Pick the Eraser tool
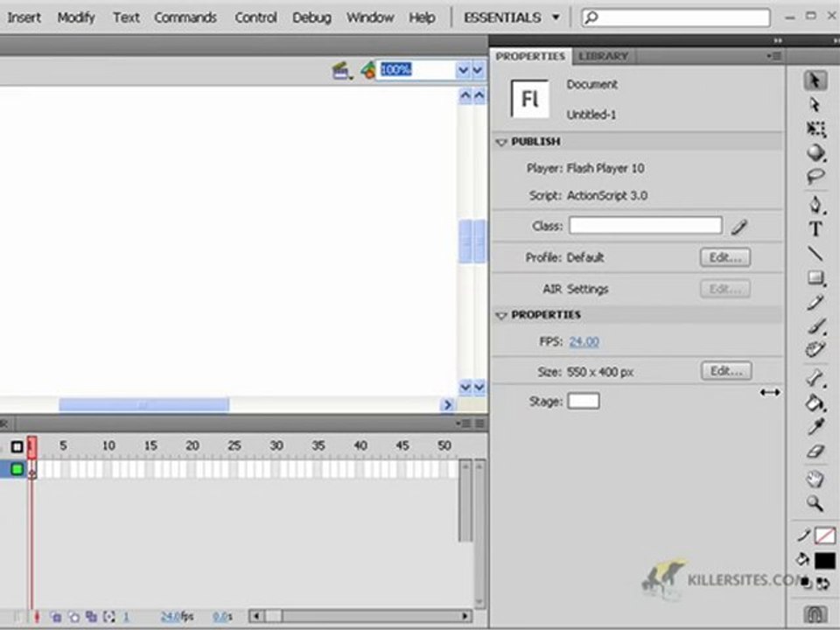Viewport: 840px width, 630px height. click(815, 451)
